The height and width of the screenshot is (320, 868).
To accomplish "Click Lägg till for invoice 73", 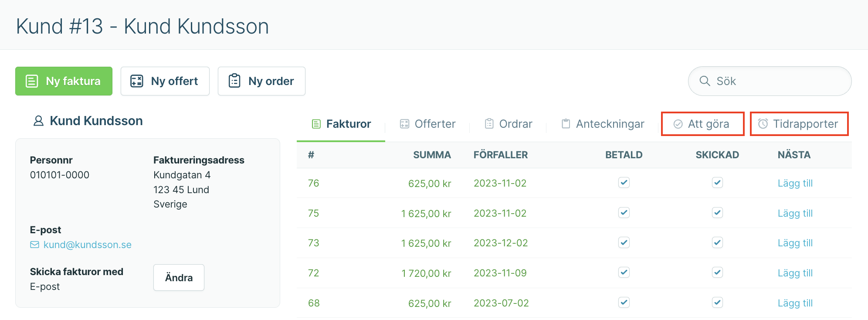I will coord(795,243).
